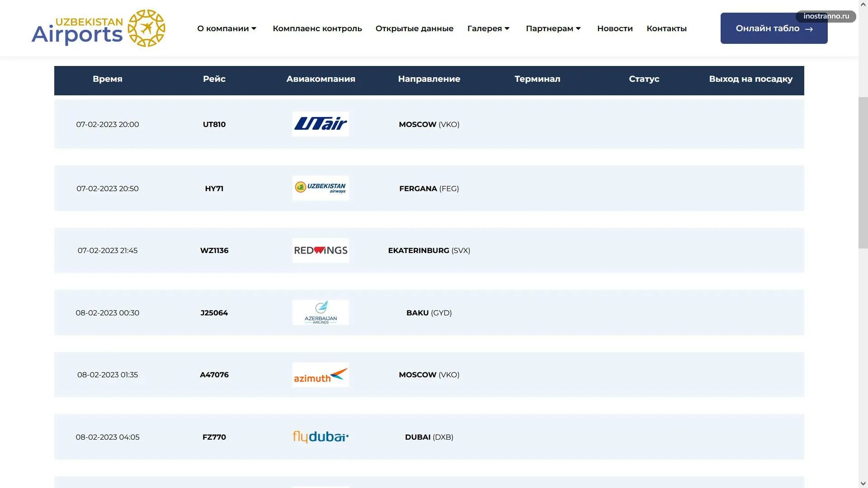The image size is (868, 488).
Task: Select flight number UT810
Action: pyautogui.click(x=214, y=124)
